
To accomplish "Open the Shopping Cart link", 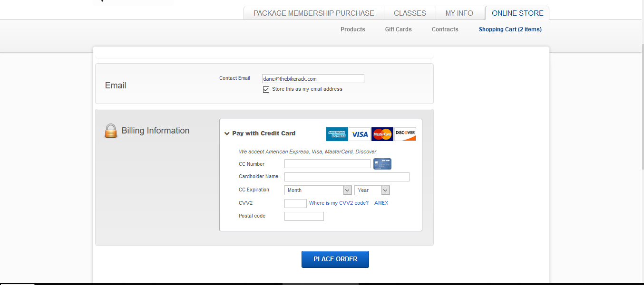I will 510,29.
